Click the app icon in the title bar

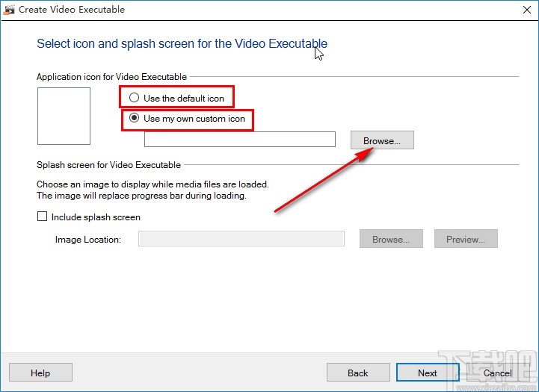pyautogui.click(x=10, y=10)
